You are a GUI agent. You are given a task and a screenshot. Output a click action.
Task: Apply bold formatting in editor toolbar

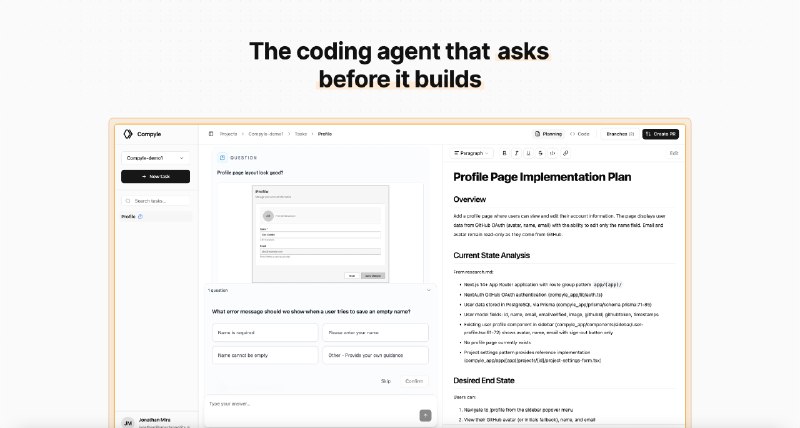[504, 153]
